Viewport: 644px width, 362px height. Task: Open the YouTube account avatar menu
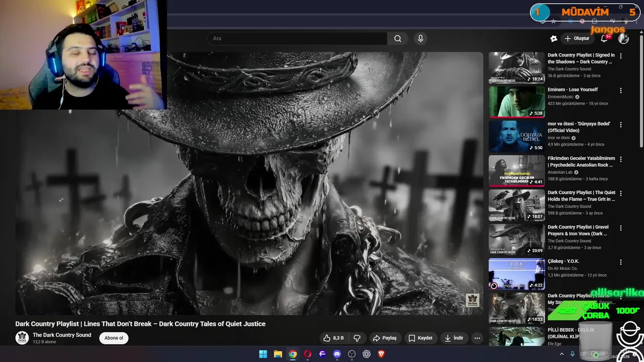(623, 39)
